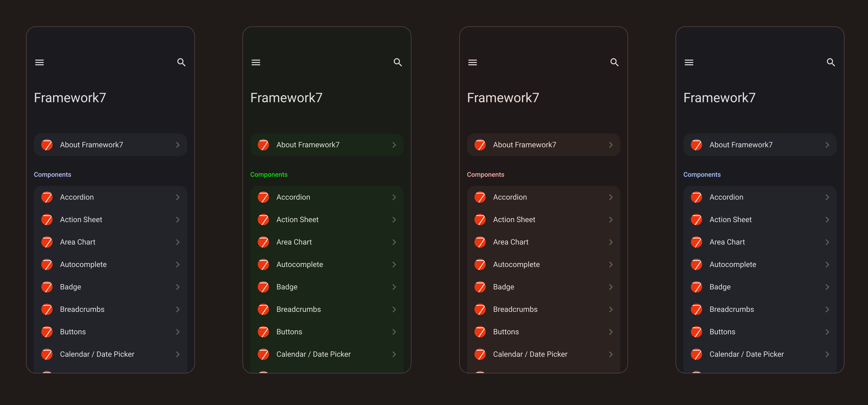This screenshot has height=405, width=868.
Task: Click Autocomplete row chevron in the pink panel
Action: (x=610, y=264)
